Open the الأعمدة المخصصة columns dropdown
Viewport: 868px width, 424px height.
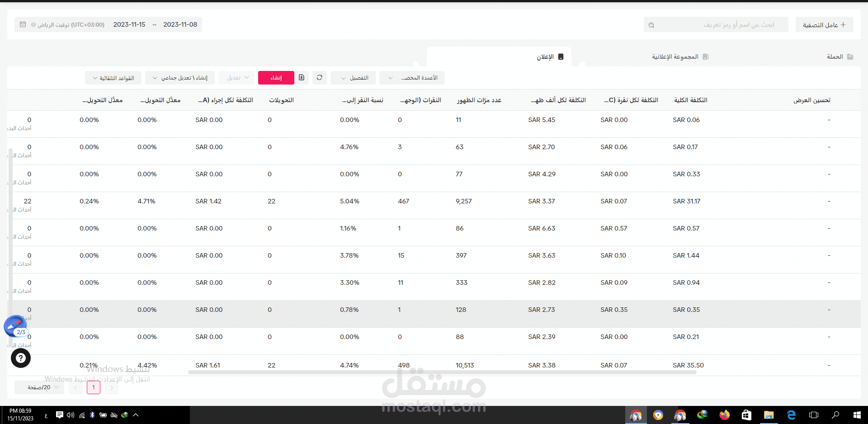[x=412, y=78]
